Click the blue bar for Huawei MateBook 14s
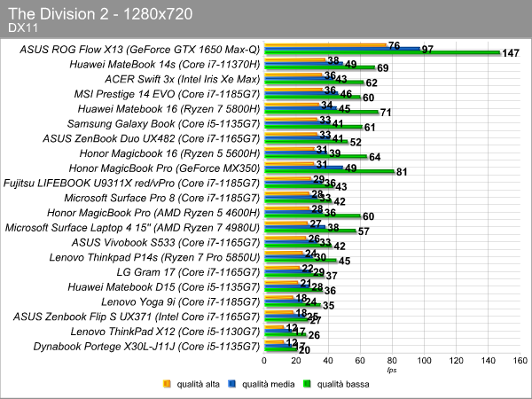532x399 pixels. pyautogui.click(x=303, y=64)
